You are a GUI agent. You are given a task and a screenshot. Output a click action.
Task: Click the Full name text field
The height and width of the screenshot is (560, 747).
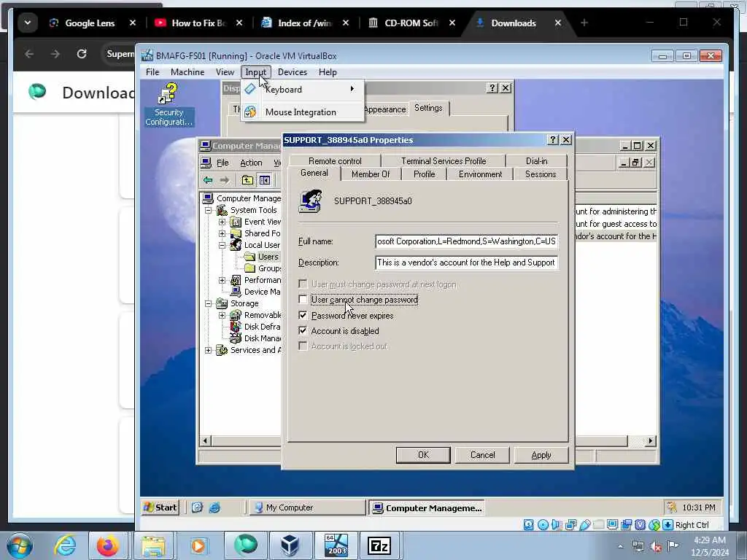(x=466, y=241)
